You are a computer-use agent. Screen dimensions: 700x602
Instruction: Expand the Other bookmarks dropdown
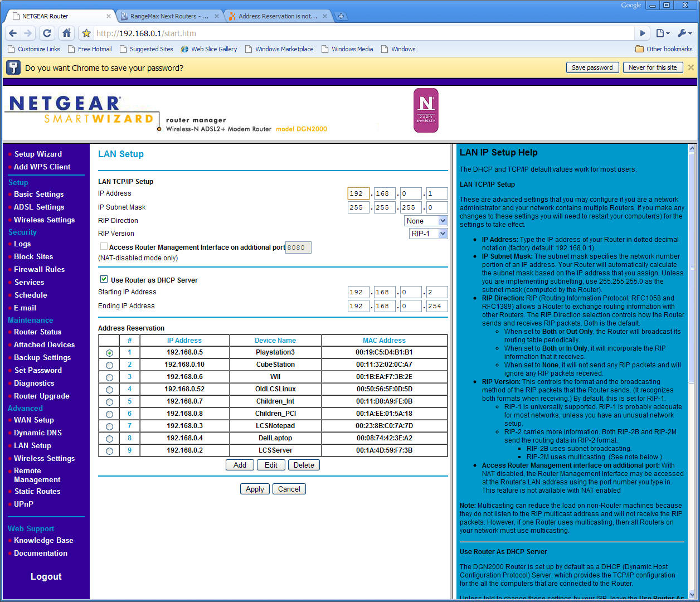coord(664,49)
